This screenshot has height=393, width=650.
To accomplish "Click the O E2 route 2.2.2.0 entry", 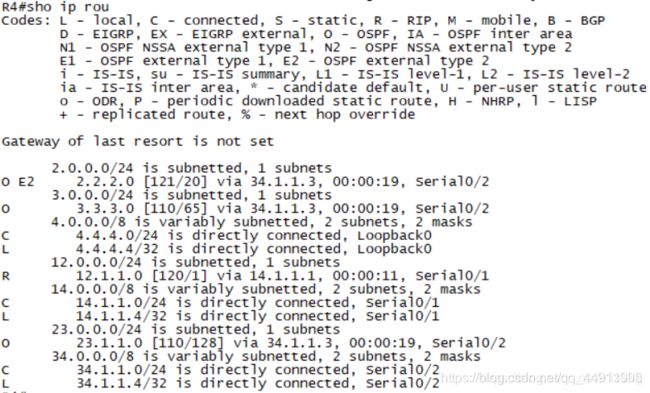I will click(x=245, y=182).
